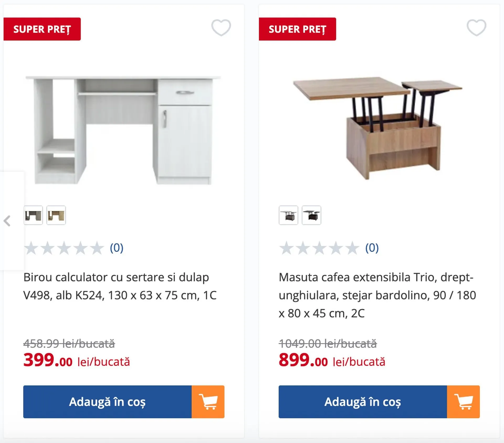
Task: Favorite the Trio coffee table with the heart
Action: pyautogui.click(x=476, y=28)
